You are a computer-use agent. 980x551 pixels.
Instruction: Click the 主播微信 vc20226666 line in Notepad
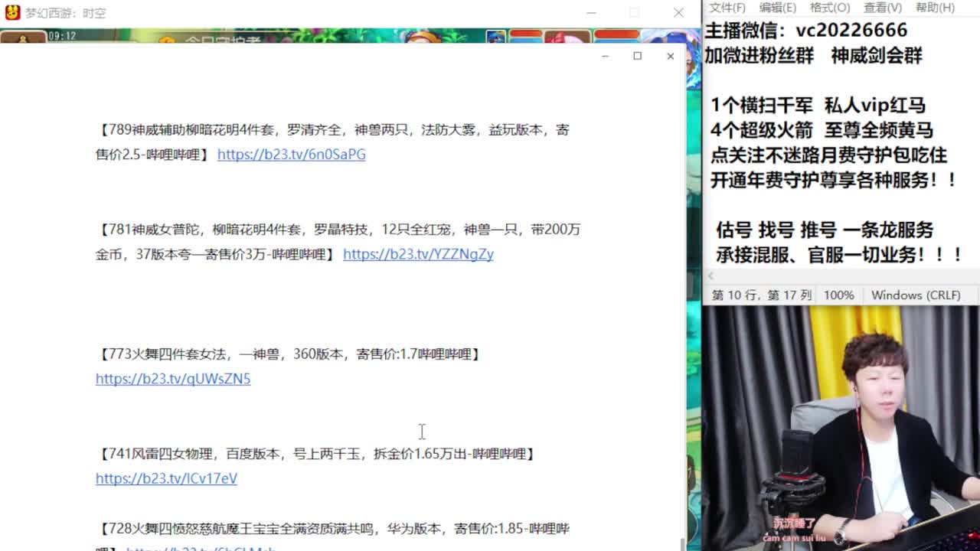coord(806,31)
